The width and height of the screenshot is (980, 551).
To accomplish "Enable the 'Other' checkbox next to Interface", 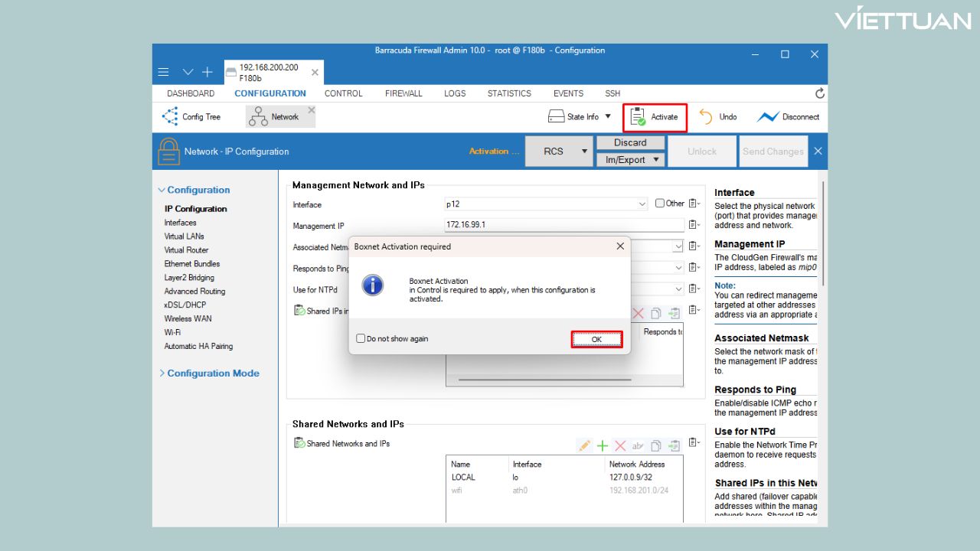I will [x=660, y=204].
